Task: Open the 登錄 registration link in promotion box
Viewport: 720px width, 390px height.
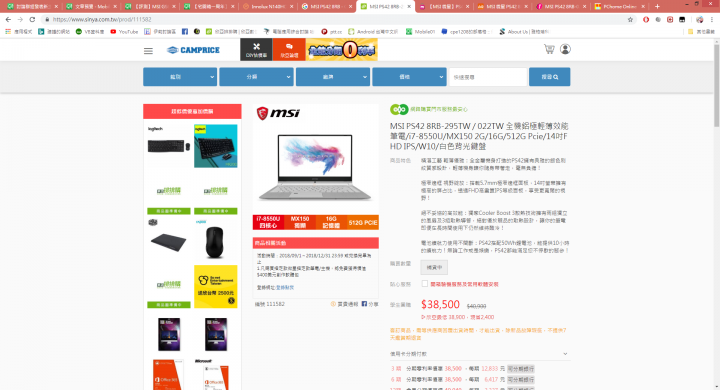Action: click(285, 288)
